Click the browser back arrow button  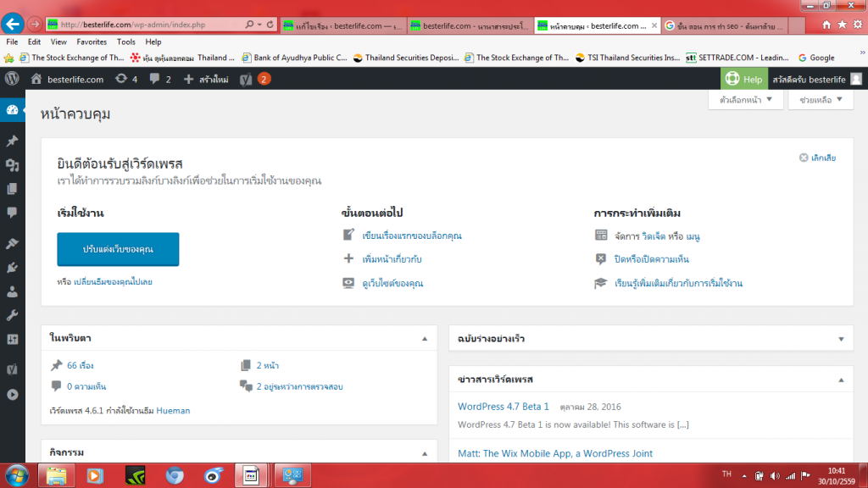point(13,24)
